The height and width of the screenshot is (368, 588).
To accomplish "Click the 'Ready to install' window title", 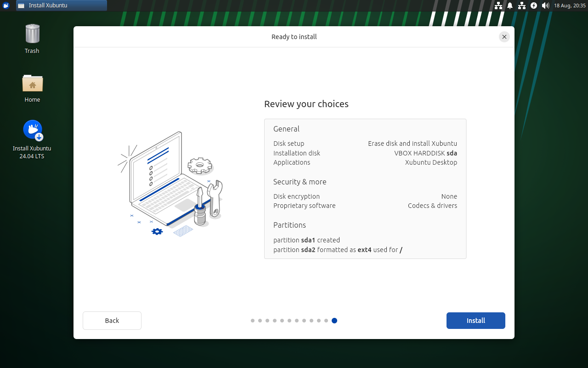I will [x=294, y=37].
